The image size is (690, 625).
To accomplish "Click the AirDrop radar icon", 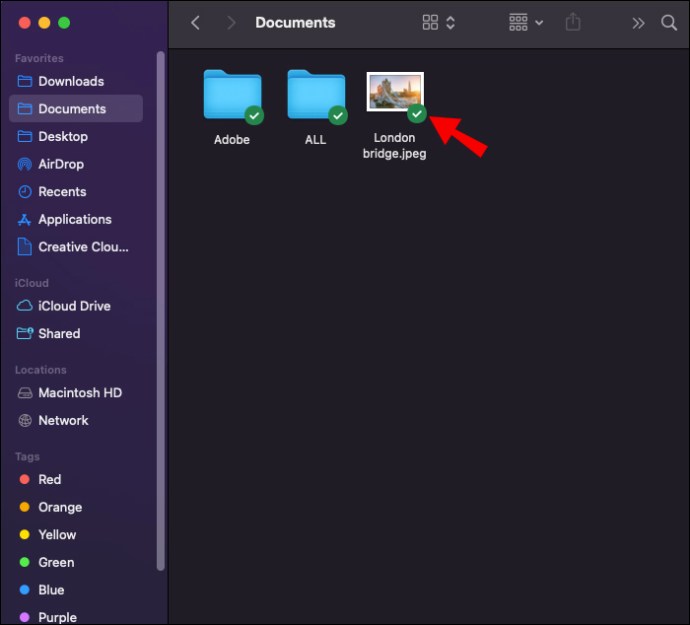I will (25, 164).
